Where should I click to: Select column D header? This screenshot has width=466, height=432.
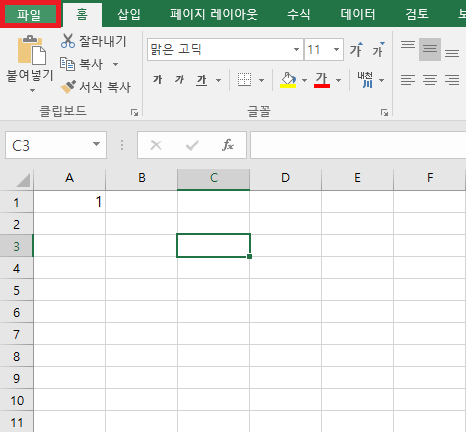click(285, 178)
